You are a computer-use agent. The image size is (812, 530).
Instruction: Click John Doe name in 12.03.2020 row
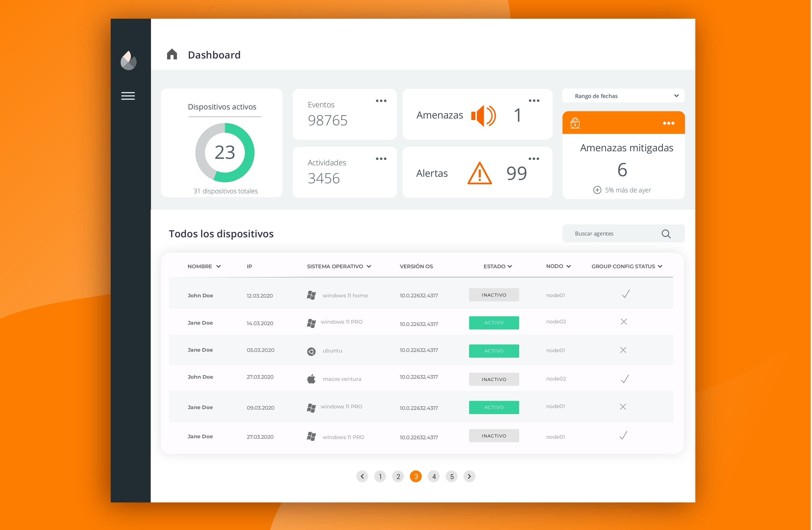200,296
